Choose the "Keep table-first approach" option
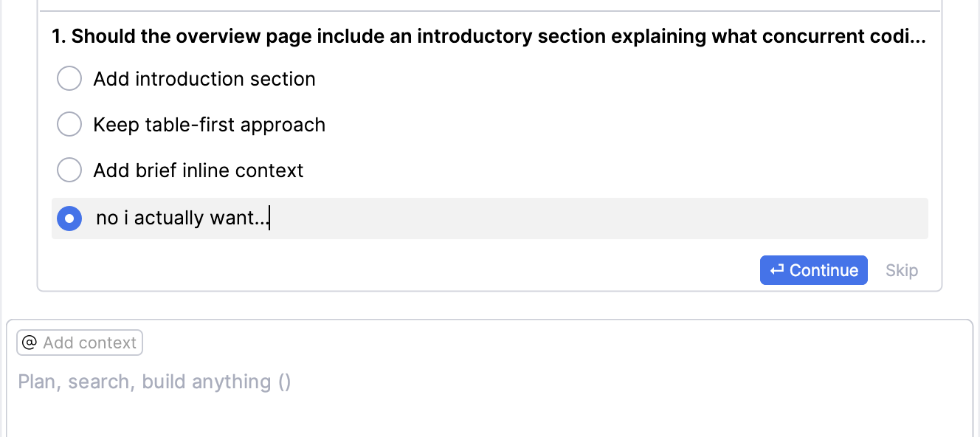Viewport: 980px width, 437px height. pyautogui.click(x=69, y=123)
